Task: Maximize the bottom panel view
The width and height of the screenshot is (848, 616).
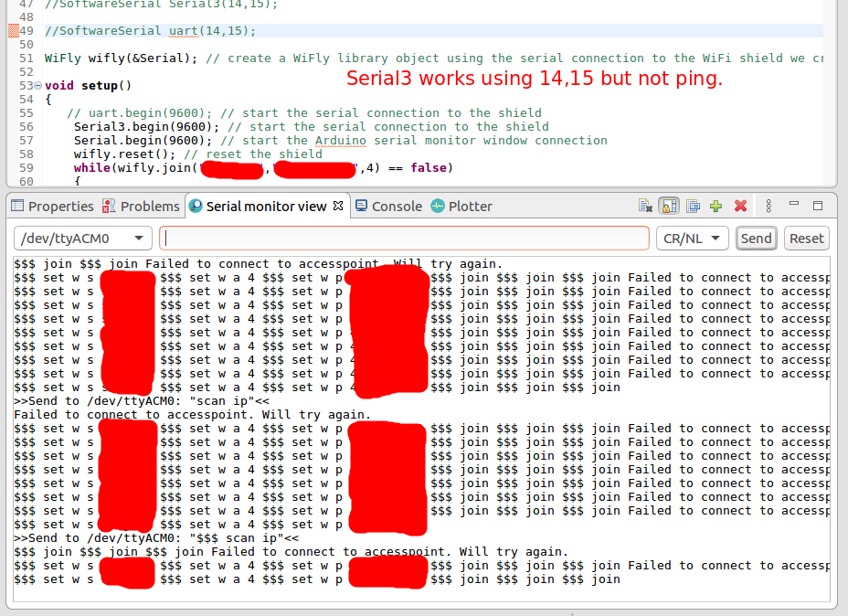Action: [818, 207]
